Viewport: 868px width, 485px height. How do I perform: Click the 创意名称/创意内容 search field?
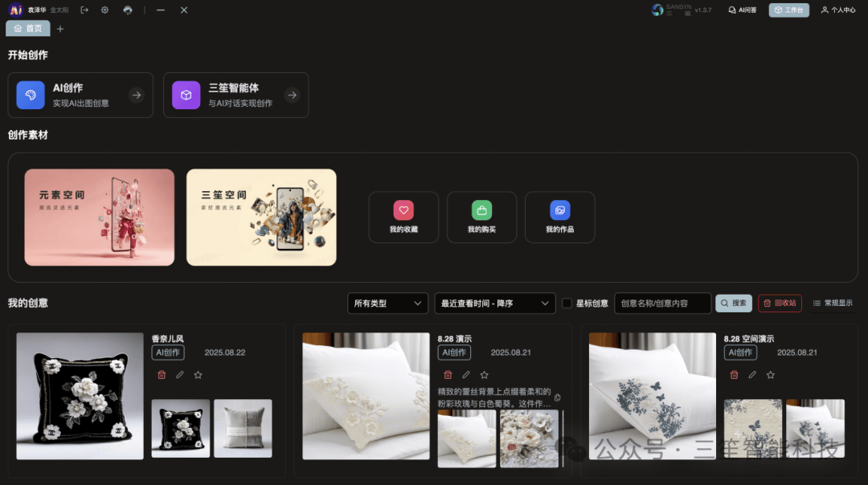pos(662,304)
